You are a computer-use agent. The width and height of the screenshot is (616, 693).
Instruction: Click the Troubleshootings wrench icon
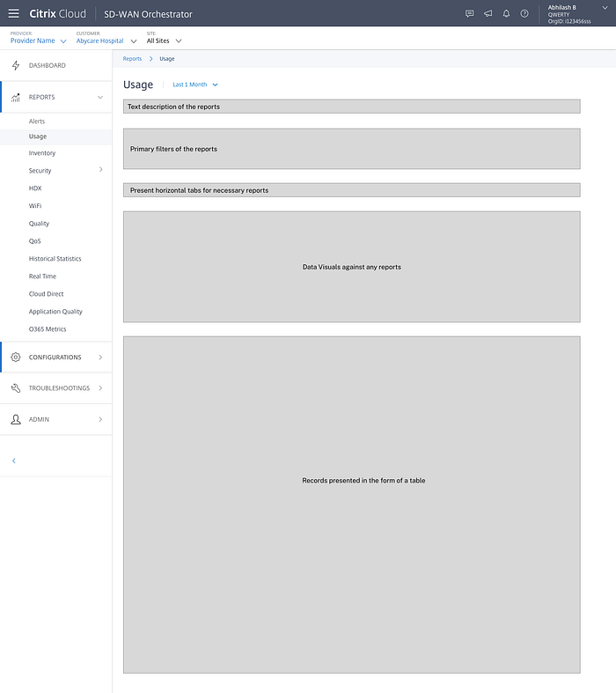(16, 388)
